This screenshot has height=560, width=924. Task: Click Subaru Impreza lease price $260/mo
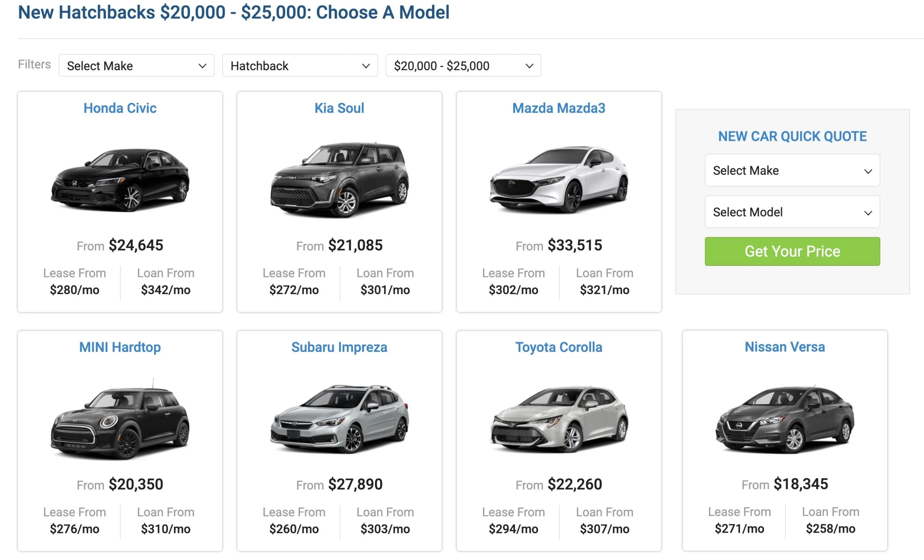(x=294, y=529)
